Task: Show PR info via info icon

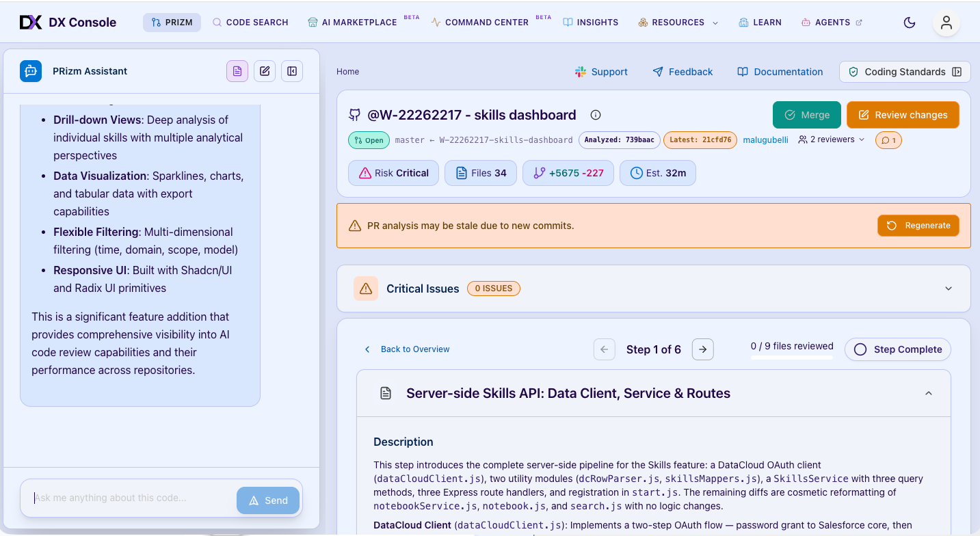Action: (596, 115)
